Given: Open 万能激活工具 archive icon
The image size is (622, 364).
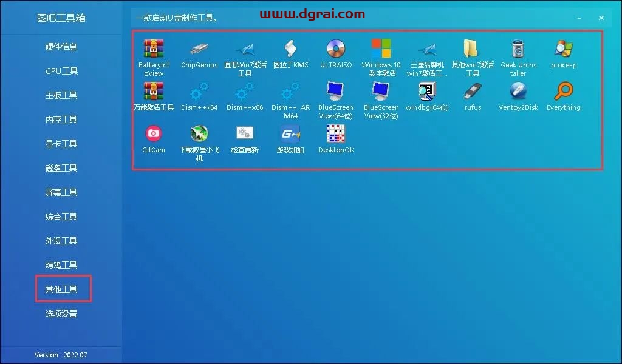Looking at the screenshot, I should [x=154, y=96].
